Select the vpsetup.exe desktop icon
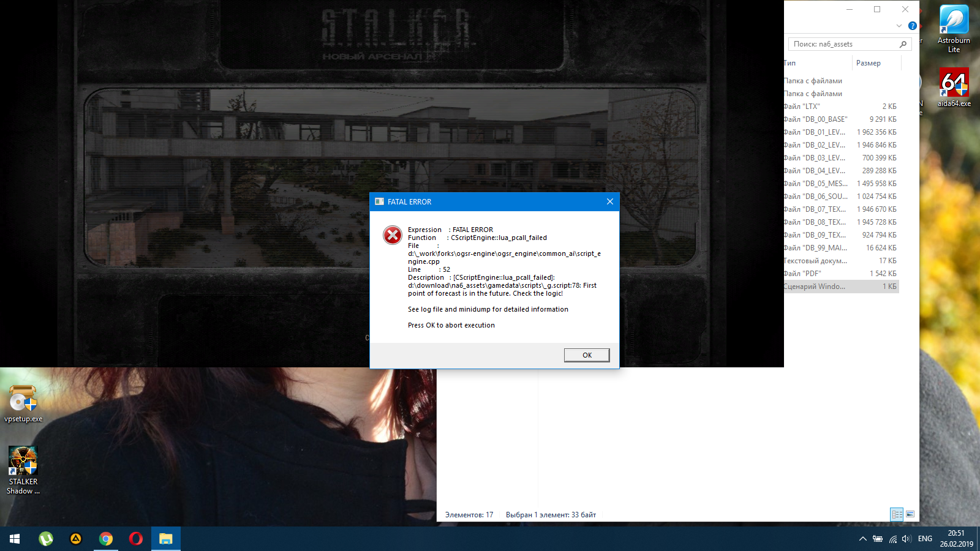This screenshot has width=980, height=551. click(x=23, y=404)
